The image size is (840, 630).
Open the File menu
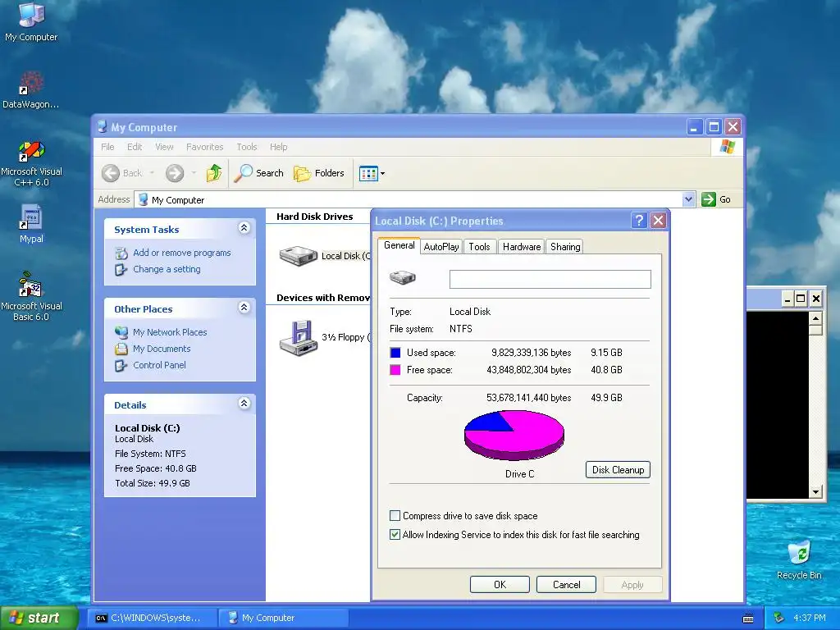click(107, 147)
